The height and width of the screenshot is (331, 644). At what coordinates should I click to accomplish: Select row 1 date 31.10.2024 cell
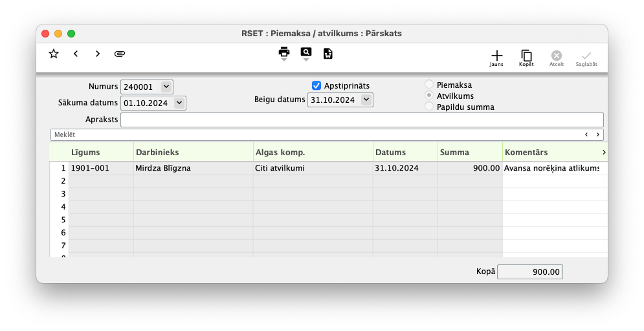click(x=405, y=168)
